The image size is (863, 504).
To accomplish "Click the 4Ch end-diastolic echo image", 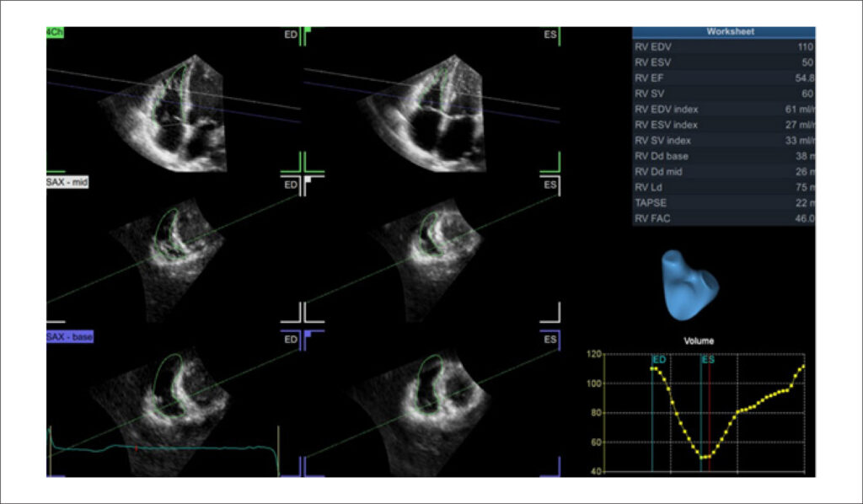I will [x=164, y=113].
